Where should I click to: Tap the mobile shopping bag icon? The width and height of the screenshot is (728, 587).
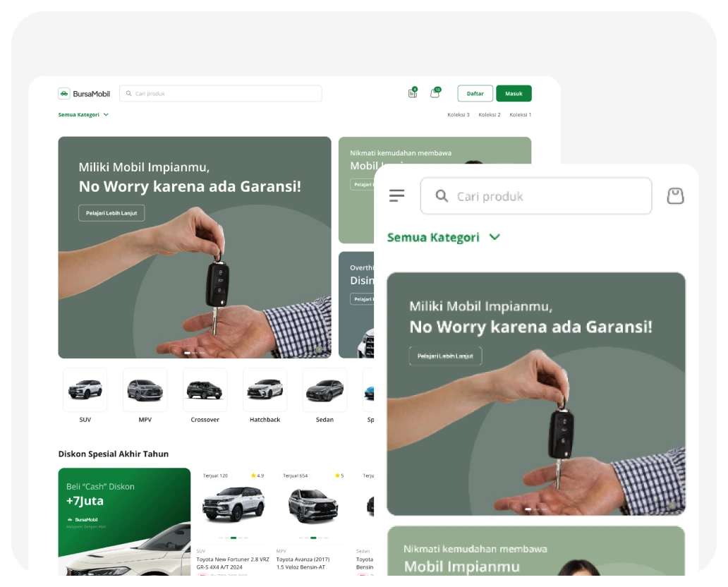click(675, 196)
